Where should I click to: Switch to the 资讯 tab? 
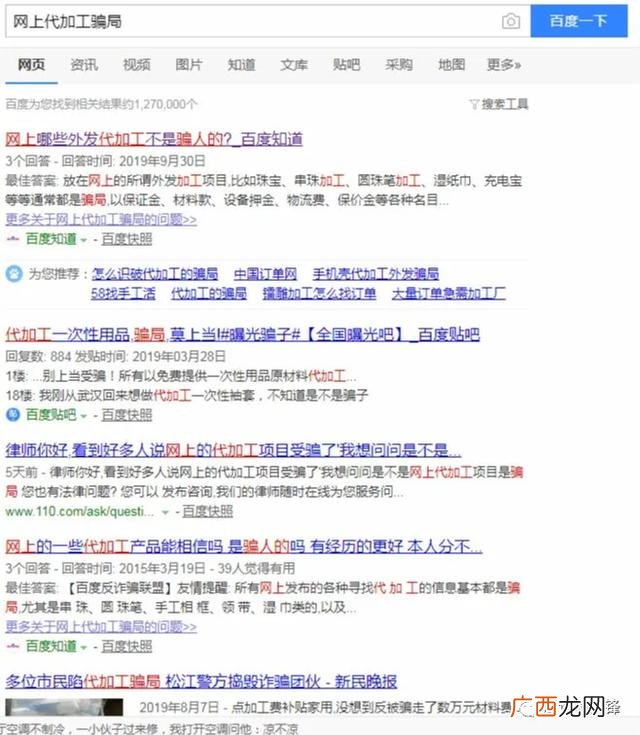[84, 65]
